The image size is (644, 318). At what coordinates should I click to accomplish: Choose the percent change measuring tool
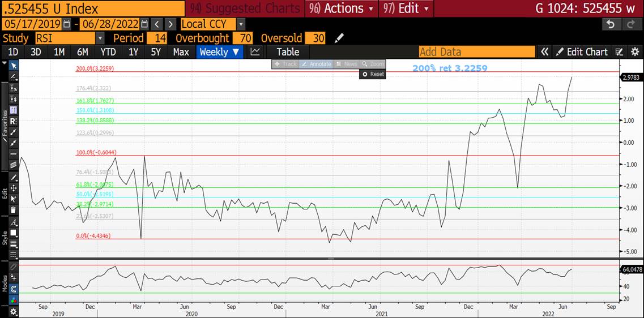(x=14, y=88)
